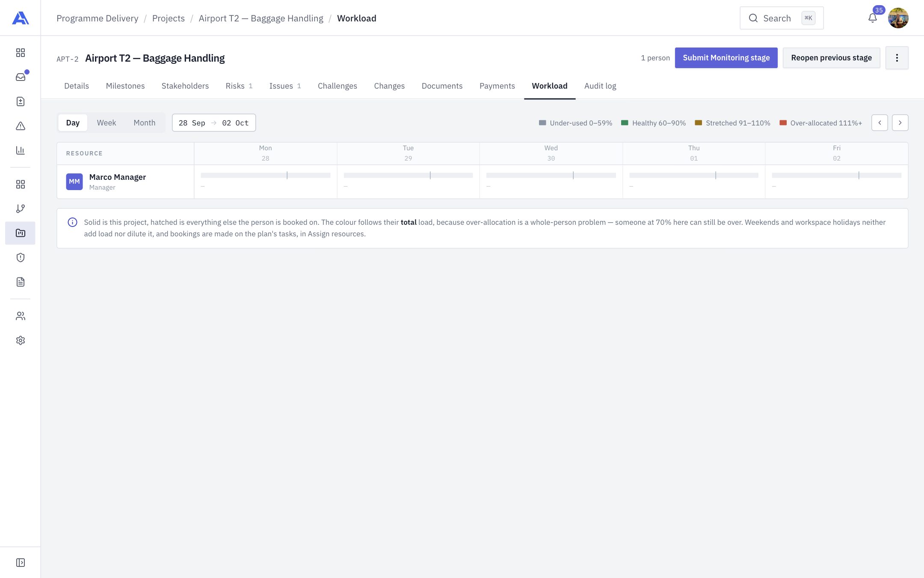Open the three-dot more actions menu
The image size is (924, 578).
click(x=897, y=58)
